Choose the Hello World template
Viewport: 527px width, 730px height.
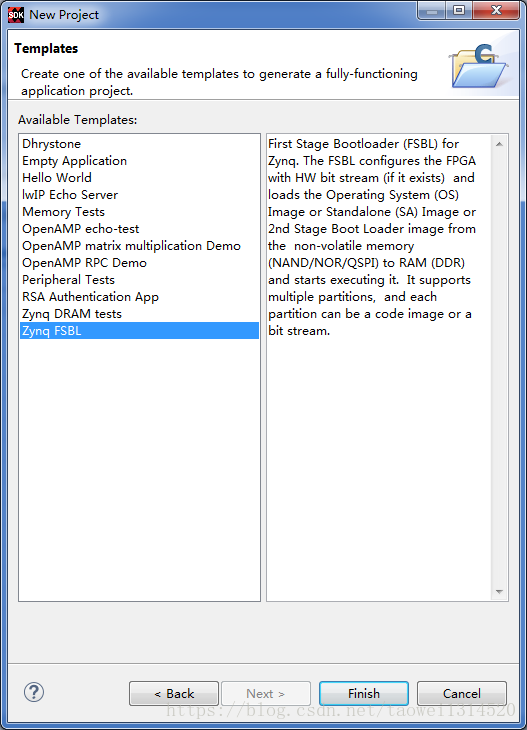point(139,177)
